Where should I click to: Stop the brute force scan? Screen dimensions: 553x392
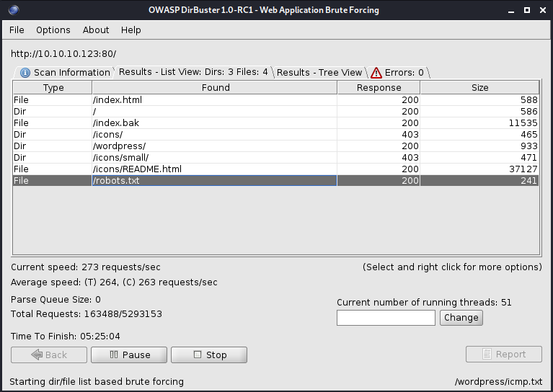pos(209,355)
